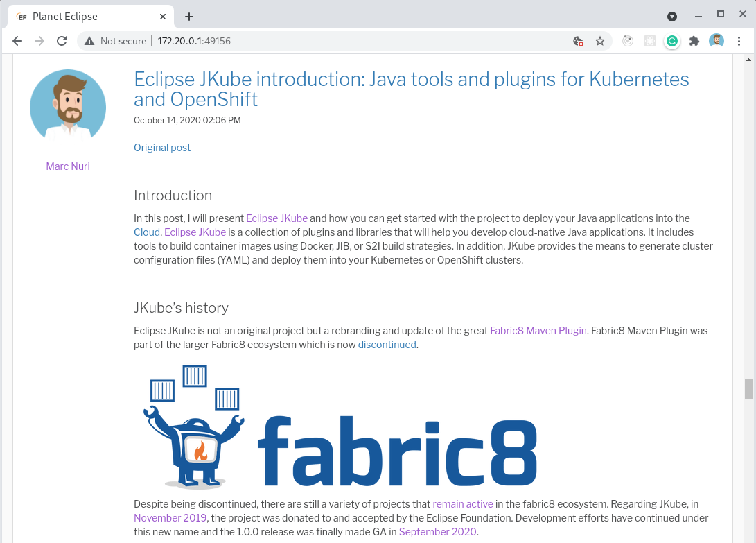The height and width of the screenshot is (543, 756).
Task: Click the JKube's history heading
Action: [181, 308]
